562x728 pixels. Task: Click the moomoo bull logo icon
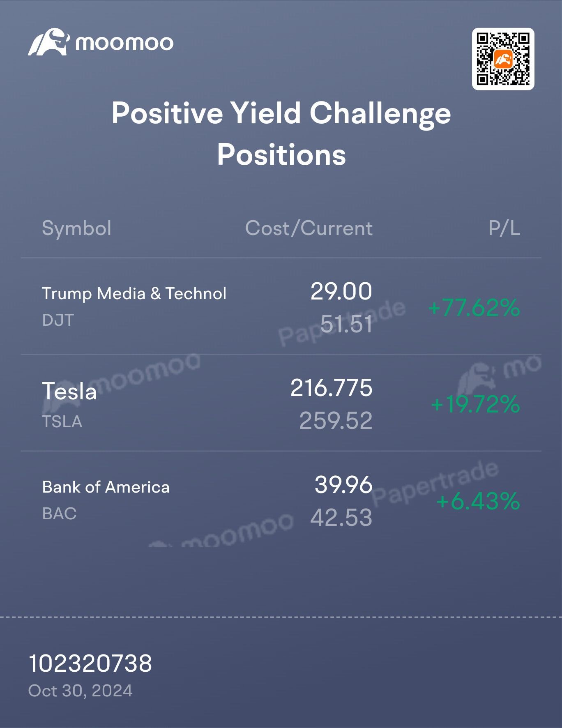(48, 42)
